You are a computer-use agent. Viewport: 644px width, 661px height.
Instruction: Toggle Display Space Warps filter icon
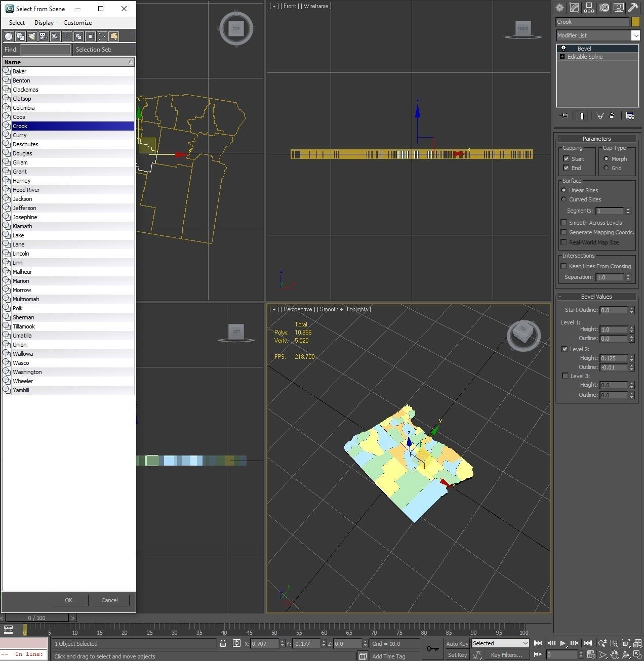[67, 36]
